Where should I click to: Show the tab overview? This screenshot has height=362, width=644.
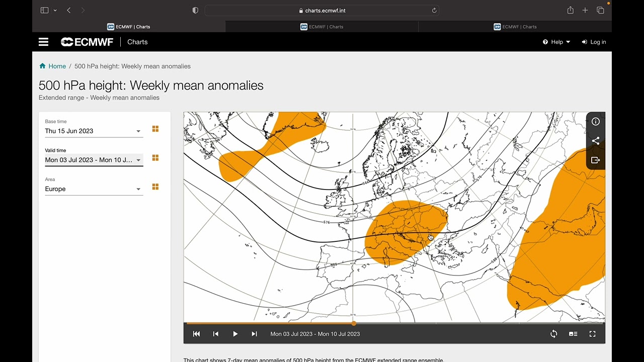[x=600, y=11]
